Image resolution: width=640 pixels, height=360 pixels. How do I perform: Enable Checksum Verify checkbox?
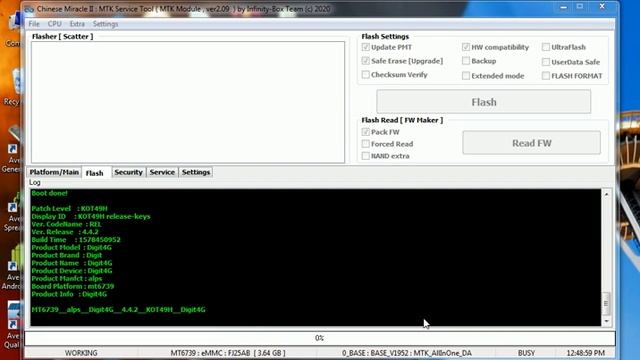coord(366,75)
